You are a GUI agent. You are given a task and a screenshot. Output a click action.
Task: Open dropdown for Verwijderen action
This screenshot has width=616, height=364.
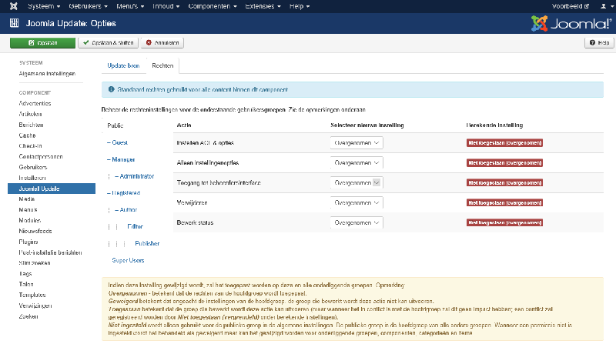[x=357, y=202]
